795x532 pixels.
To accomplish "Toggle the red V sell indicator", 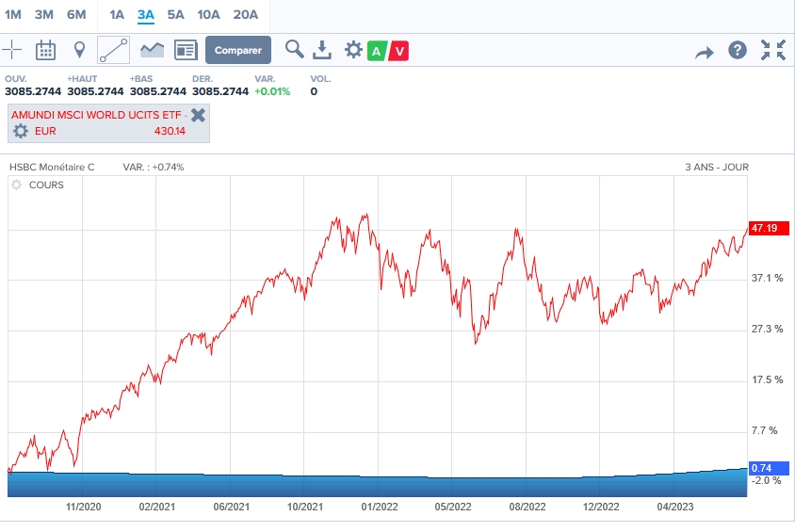I will click(x=399, y=51).
